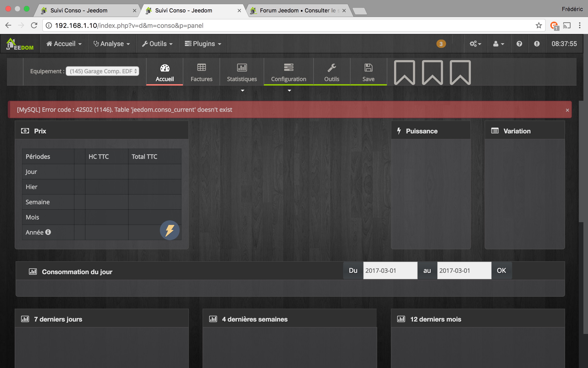Click the browser forward arrow
Image resolution: width=588 pixels, height=368 pixels.
(21, 25)
